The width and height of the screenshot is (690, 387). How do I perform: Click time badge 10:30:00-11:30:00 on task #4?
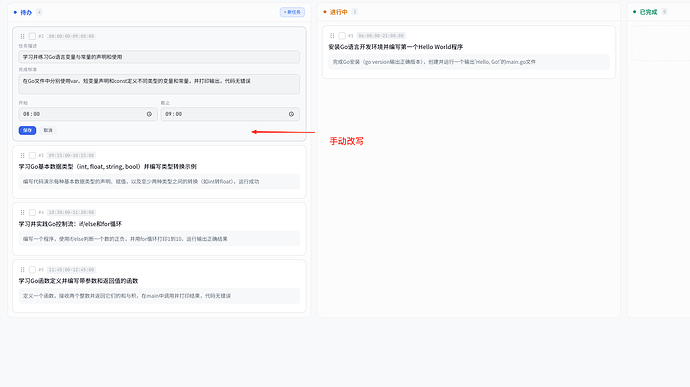(71, 212)
